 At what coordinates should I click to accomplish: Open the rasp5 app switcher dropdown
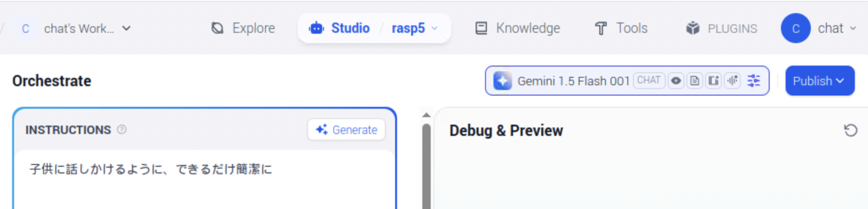coord(415,28)
